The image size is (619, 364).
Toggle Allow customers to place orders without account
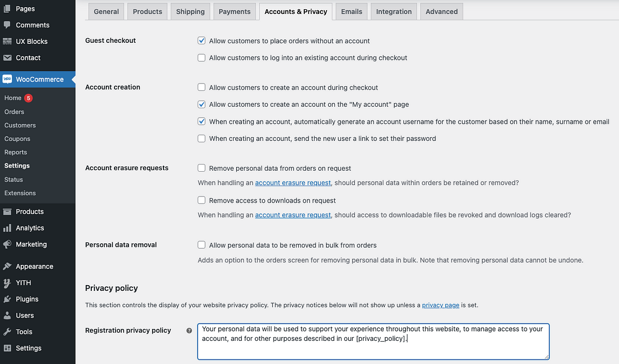[x=202, y=41]
